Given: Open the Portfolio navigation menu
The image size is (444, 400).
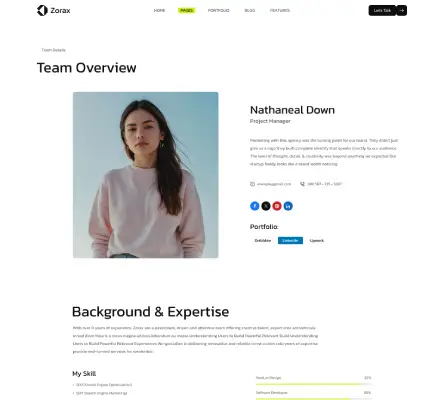Looking at the screenshot, I should 219,10.
